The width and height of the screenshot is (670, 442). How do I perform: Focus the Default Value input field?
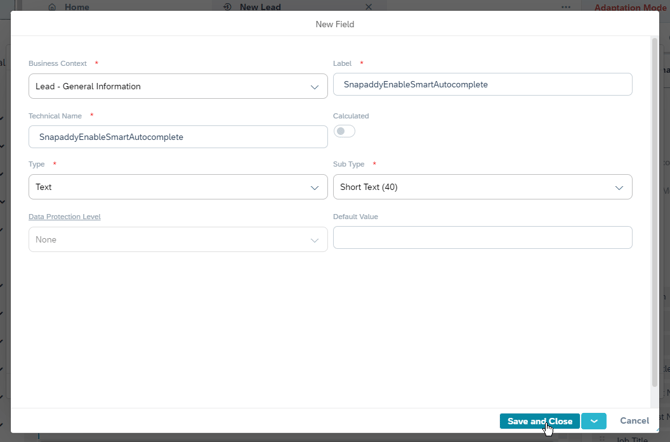(x=482, y=237)
